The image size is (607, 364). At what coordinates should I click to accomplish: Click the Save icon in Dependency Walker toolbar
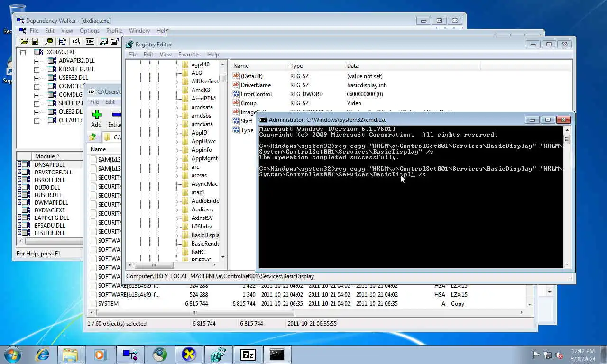(36, 42)
